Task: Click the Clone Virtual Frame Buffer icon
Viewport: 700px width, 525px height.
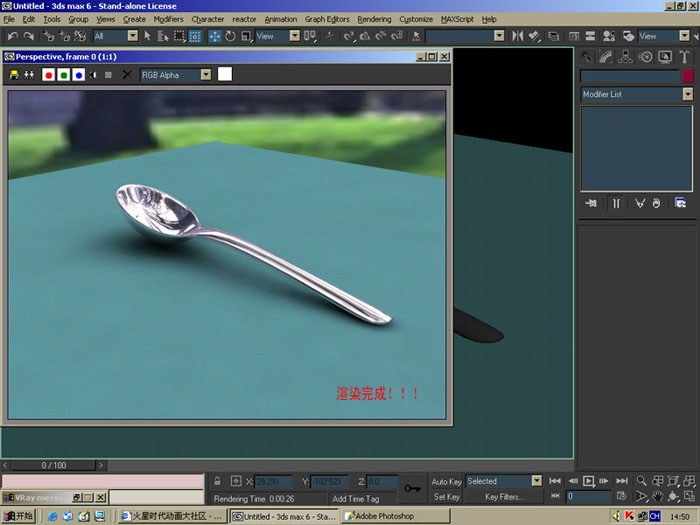Action: [x=29, y=75]
